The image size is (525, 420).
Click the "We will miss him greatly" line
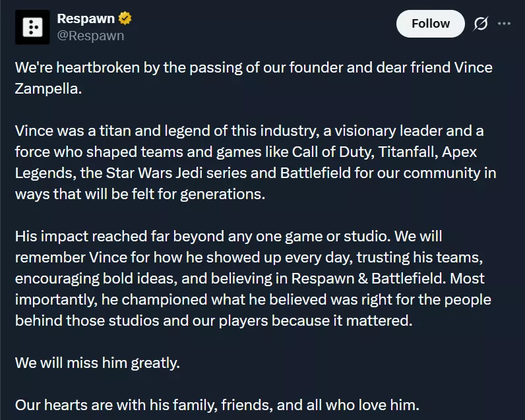click(97, 363)
